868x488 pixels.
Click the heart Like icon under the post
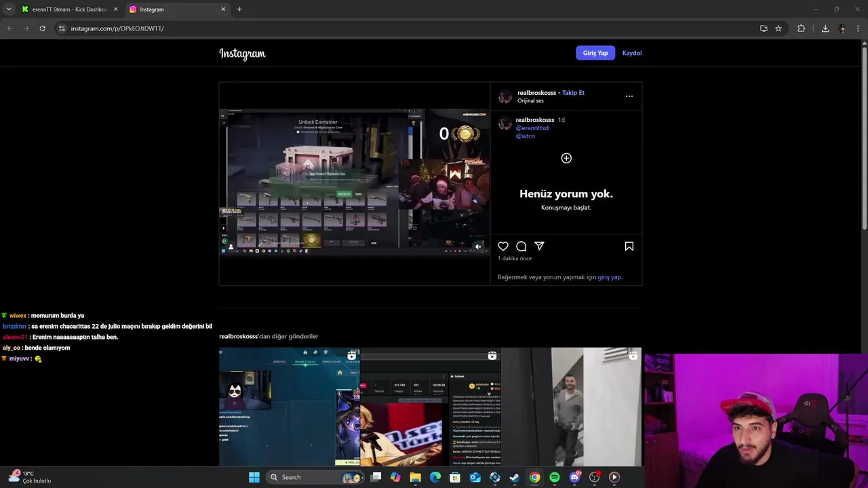[x=503, y=246]
